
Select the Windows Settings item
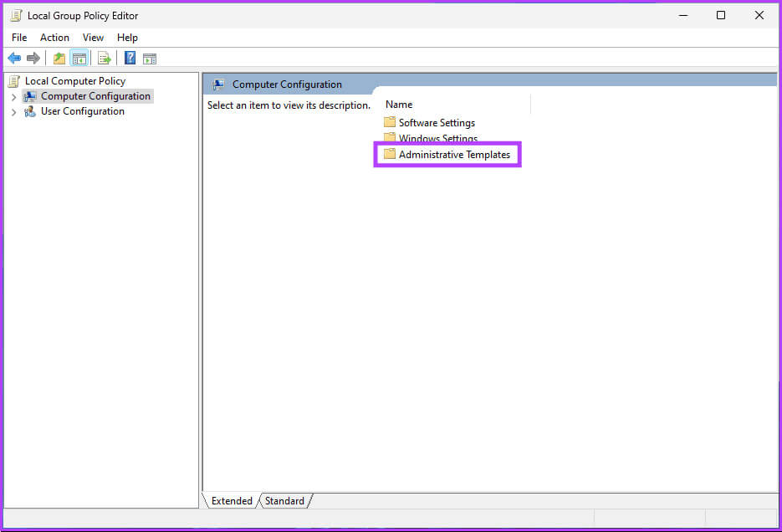click(x=438, y=138)
